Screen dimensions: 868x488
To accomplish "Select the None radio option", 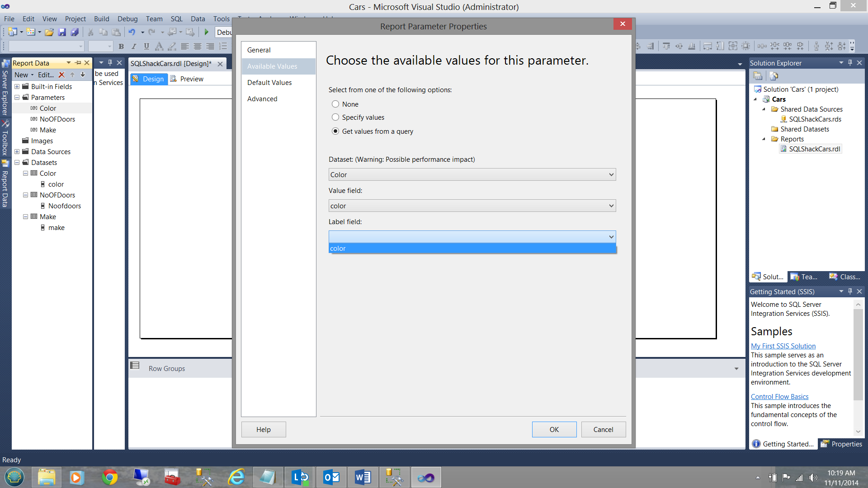I will click(335, 104).
